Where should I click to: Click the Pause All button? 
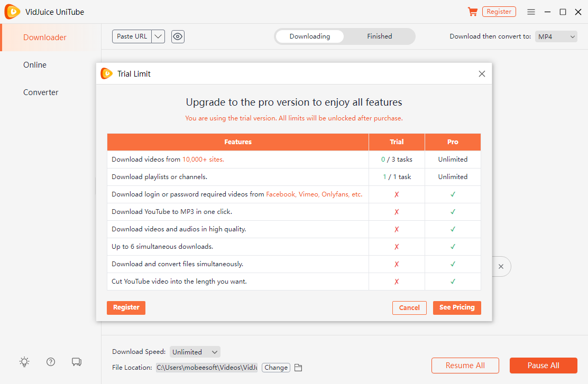tap(544, 366)
